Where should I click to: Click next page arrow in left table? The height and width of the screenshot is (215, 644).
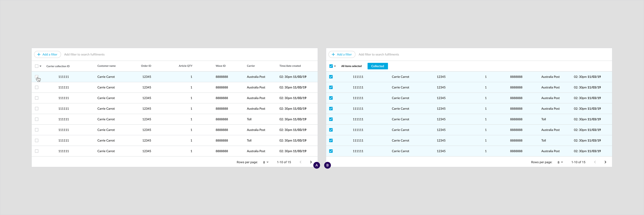[311, 162]
